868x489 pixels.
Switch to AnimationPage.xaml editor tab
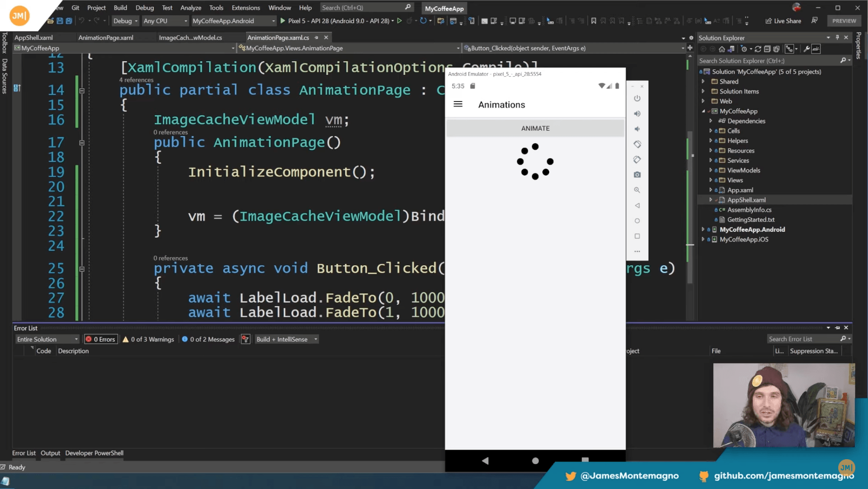click(x=106, y=37)
